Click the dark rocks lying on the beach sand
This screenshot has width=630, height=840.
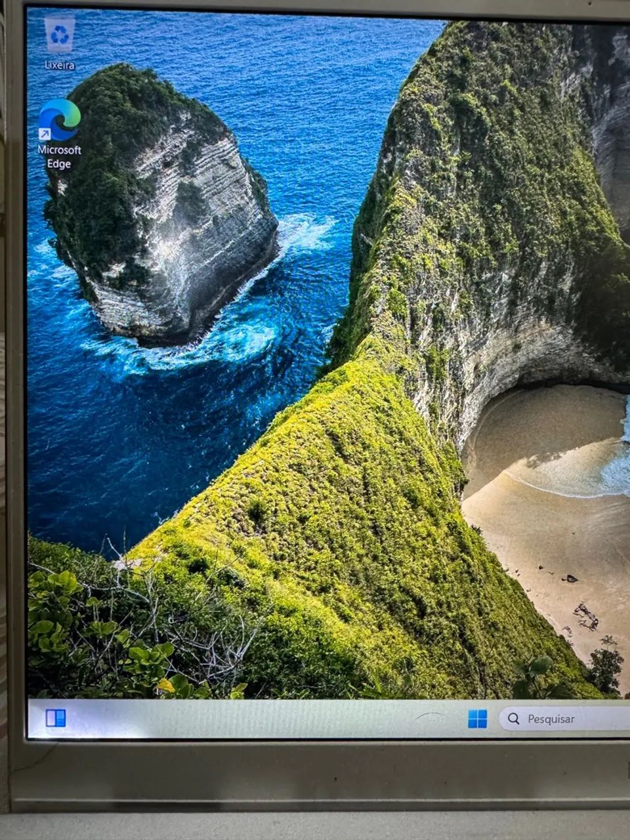pos(585,616)
